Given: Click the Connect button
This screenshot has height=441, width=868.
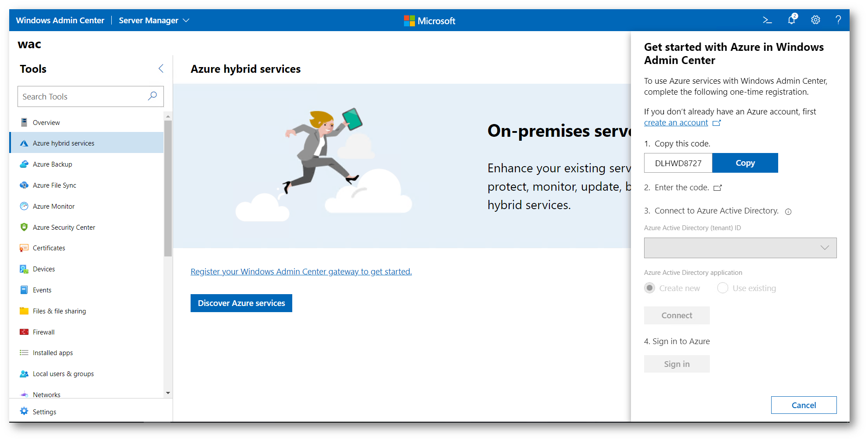Looking at the screenshot, I should (677, 315).
